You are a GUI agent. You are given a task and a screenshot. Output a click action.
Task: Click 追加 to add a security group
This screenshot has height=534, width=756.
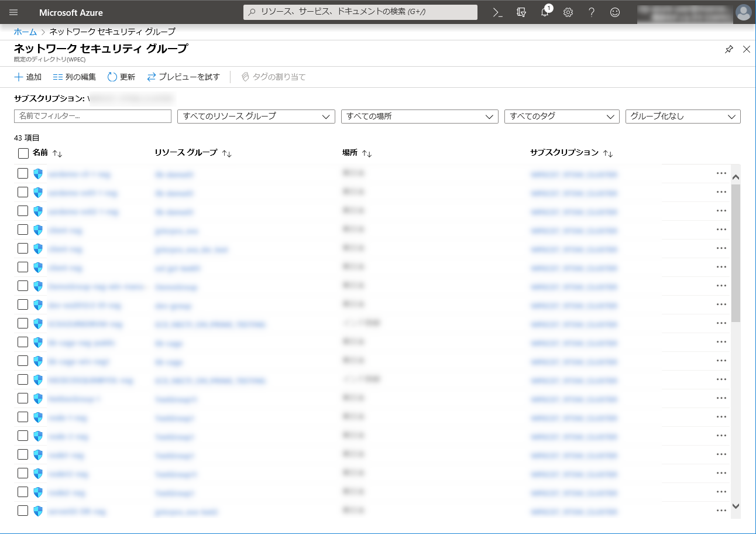tap(28, 77)
